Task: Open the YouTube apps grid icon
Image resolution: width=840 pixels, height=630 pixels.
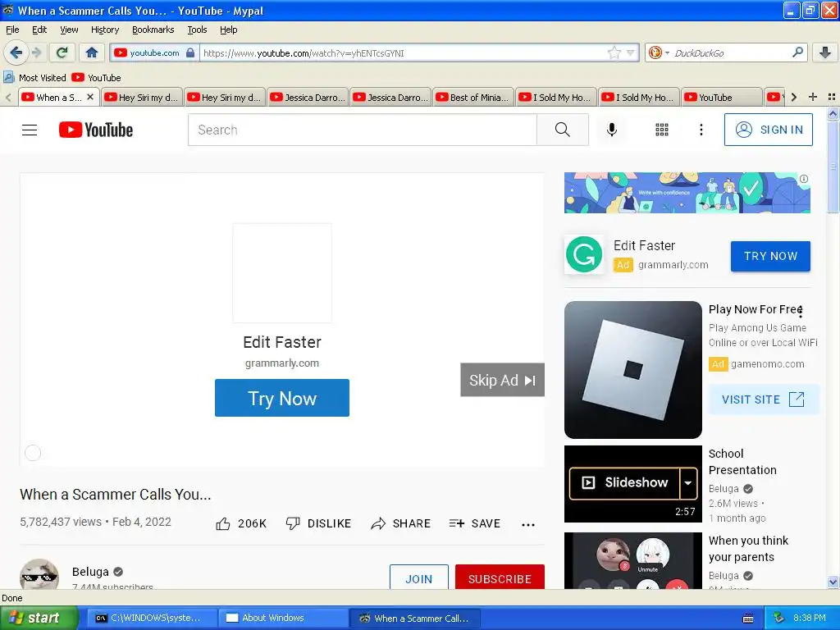Action: pos(662,130)
